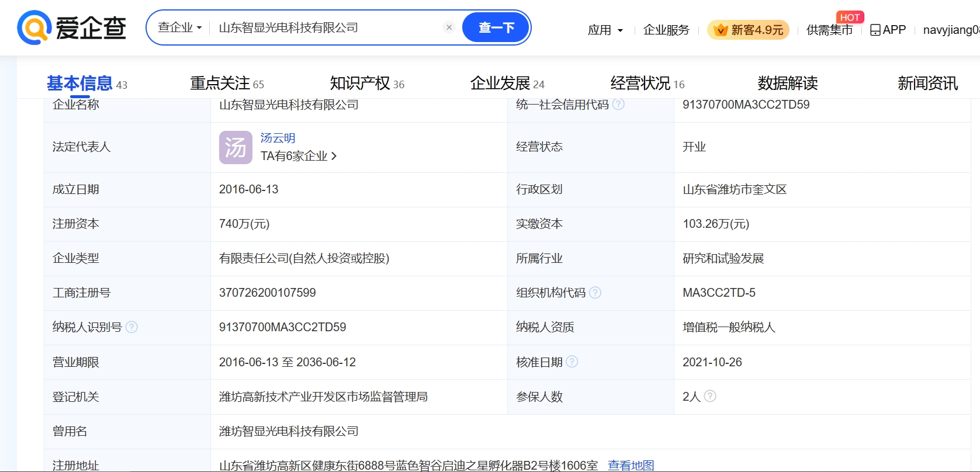Click the 新客4.9元 promotion badge
The width and height of the screenshot is (980, 472).
(748, 30)
